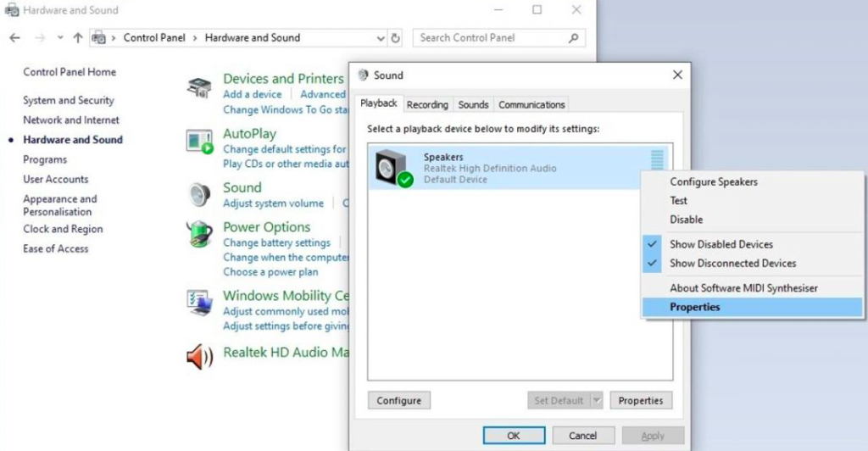Click the Back arrow in Control Panel
The height and width of the screenshot is (451, 868).
[15, 37]
